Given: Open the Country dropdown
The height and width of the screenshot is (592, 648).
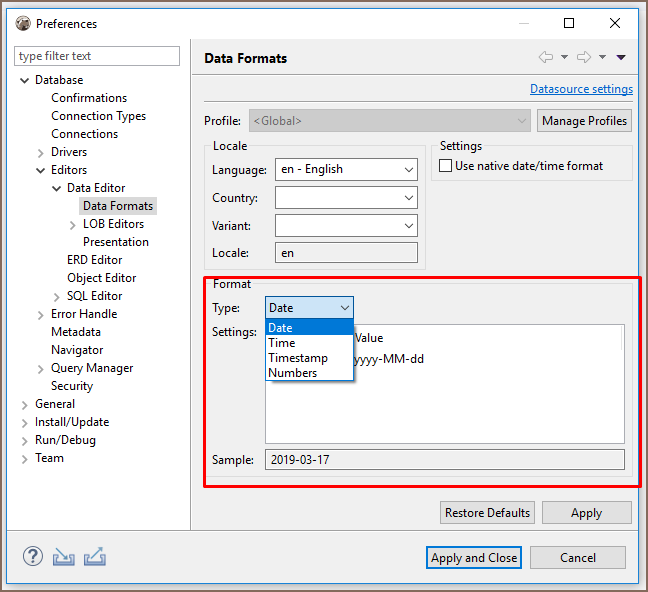Looking at the screenshot, I should pos(346,198).
